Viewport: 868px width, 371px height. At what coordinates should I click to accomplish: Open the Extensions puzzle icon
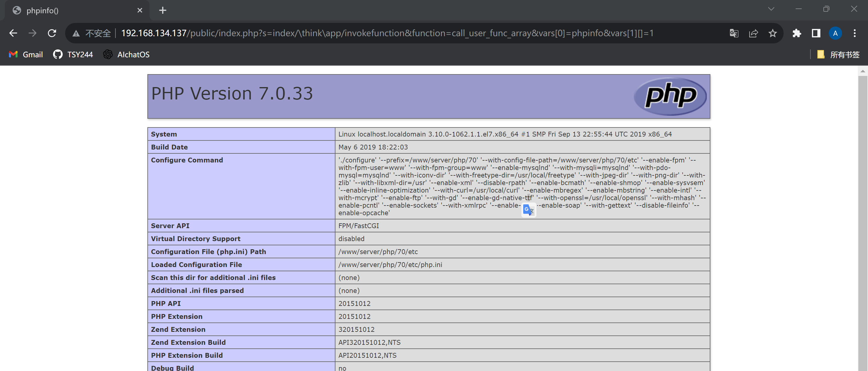click(x=797, y=33)
